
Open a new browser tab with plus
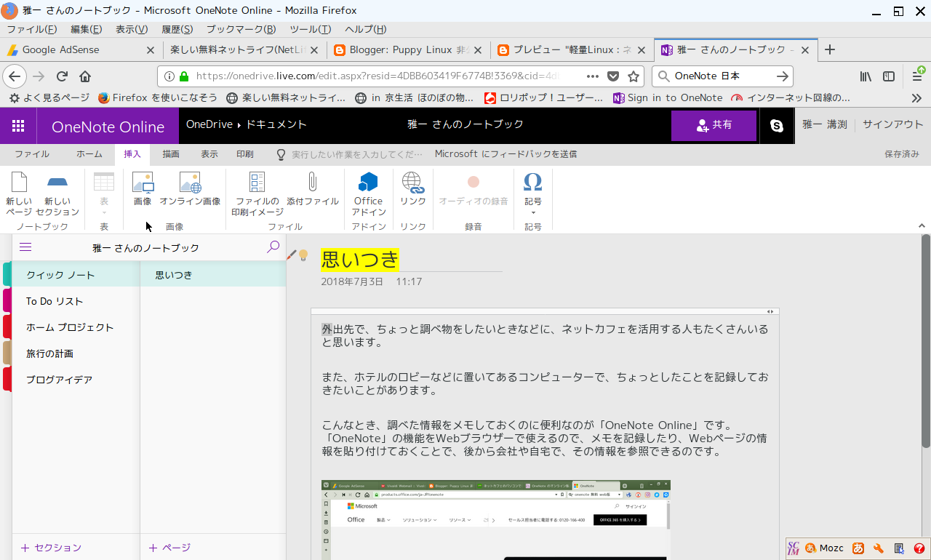(x=829, y=49)
